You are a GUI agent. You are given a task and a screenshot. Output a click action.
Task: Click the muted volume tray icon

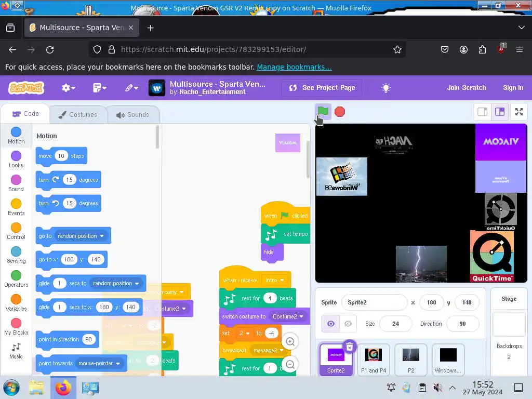pyautogui.click(x=437, y=388)
